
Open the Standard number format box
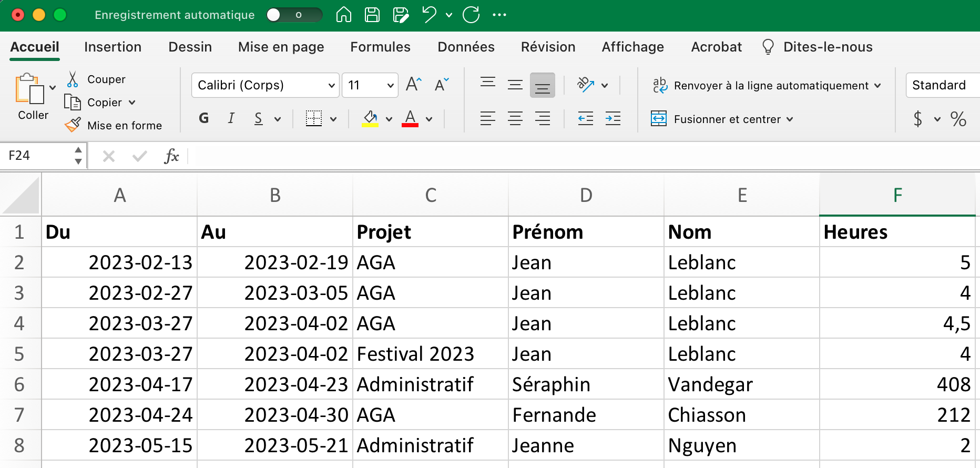pos(943,85)
